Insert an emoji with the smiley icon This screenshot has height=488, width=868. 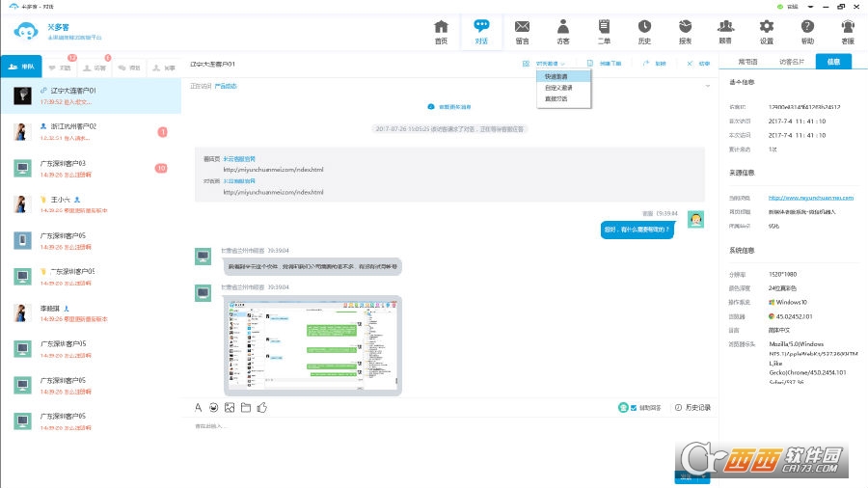[x=214, y=408]
